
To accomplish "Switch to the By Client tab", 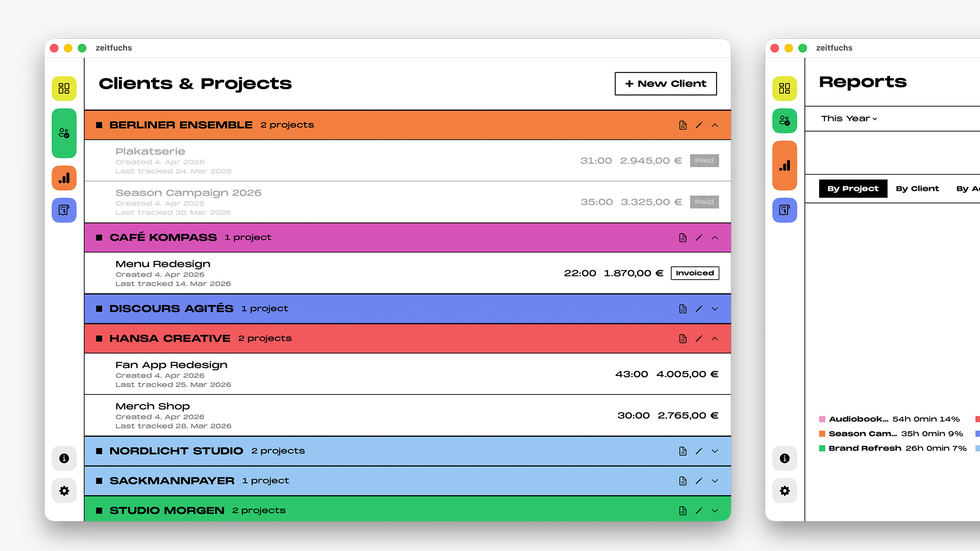I will 917,188.
